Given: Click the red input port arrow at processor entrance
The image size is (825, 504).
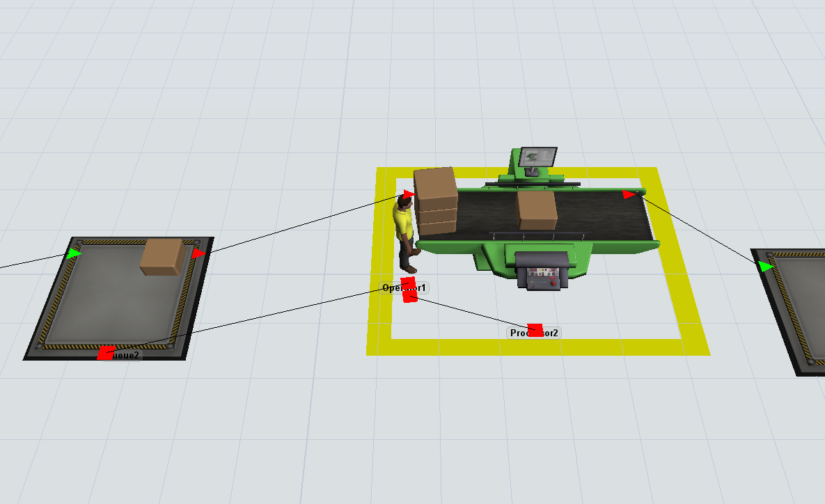Looking at the screenshot, I should click(409, 195).
